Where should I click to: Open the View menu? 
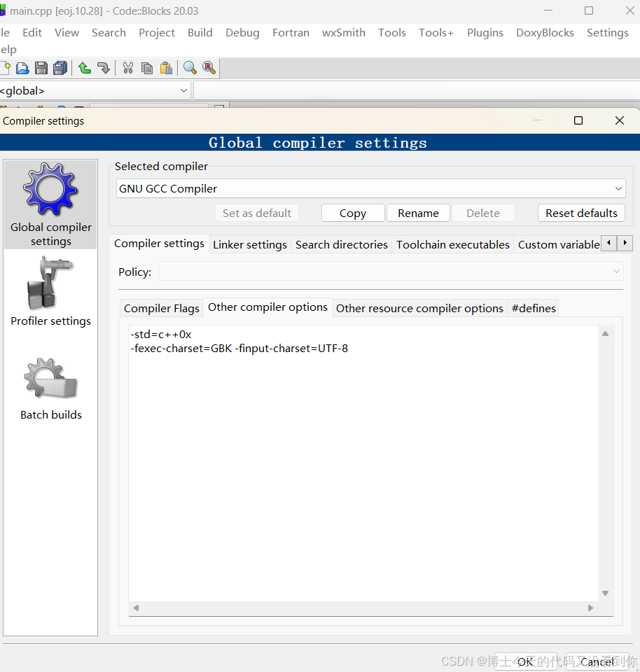[67, 33]
